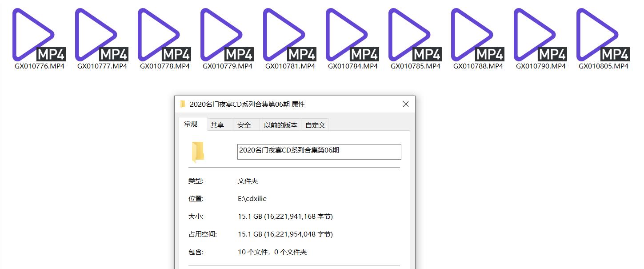644x269 pixels.
Task: Select the GX010777.MP4 video icon
Action: (x=101, y=34)
